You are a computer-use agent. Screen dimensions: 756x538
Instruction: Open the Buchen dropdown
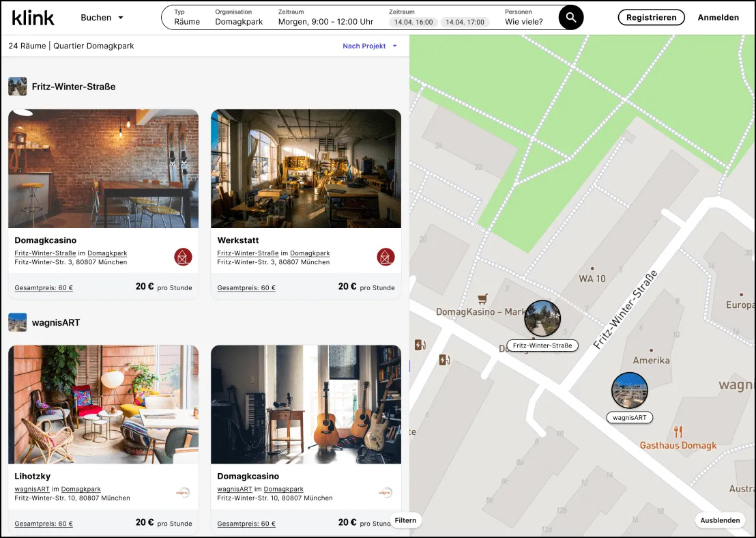[101, 18]
